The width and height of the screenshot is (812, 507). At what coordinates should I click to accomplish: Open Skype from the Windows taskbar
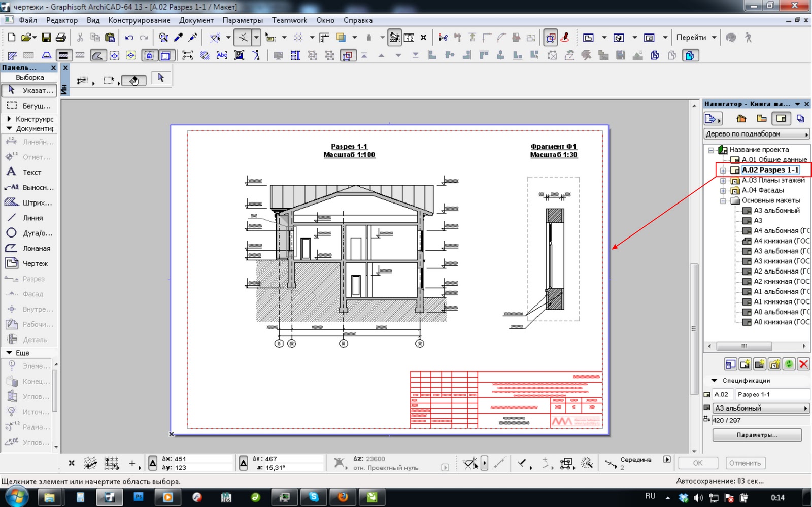[314, 497]
